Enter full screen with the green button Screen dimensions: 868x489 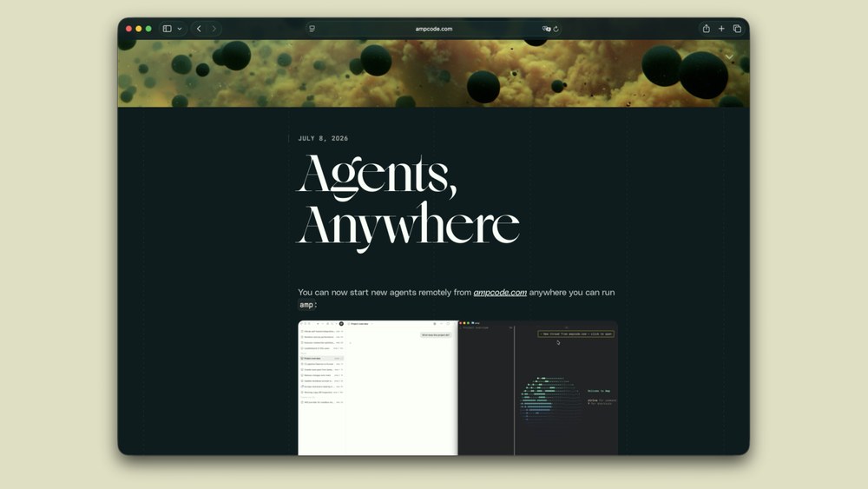(148, 29)
